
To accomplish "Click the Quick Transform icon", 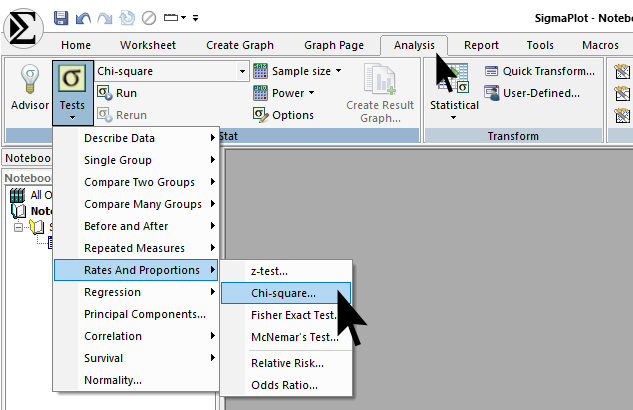I will pyautogui.click(x=493, y=72).
